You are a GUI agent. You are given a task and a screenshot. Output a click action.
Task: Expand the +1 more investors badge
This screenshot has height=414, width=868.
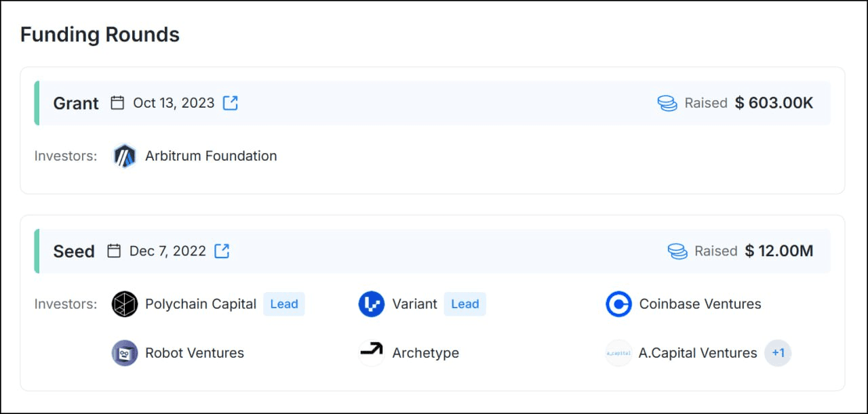(x=778, y=353)
